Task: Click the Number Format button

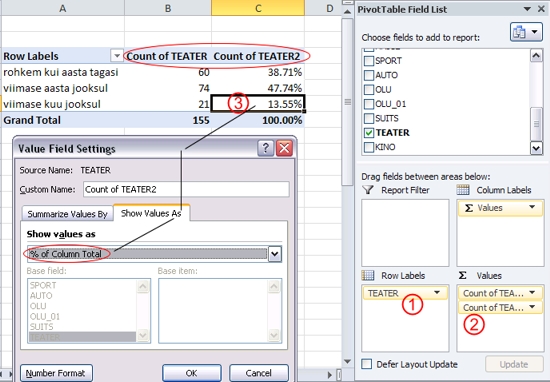Action: point(56,373)
